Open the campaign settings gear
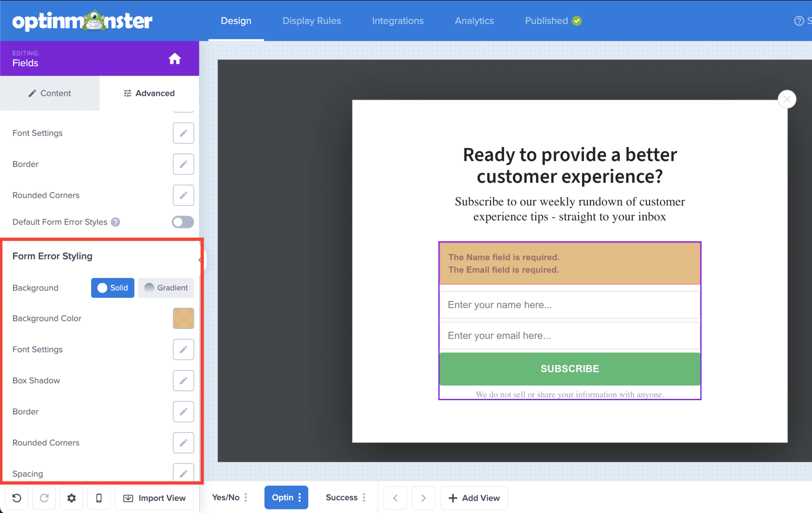 pos(71,498)
